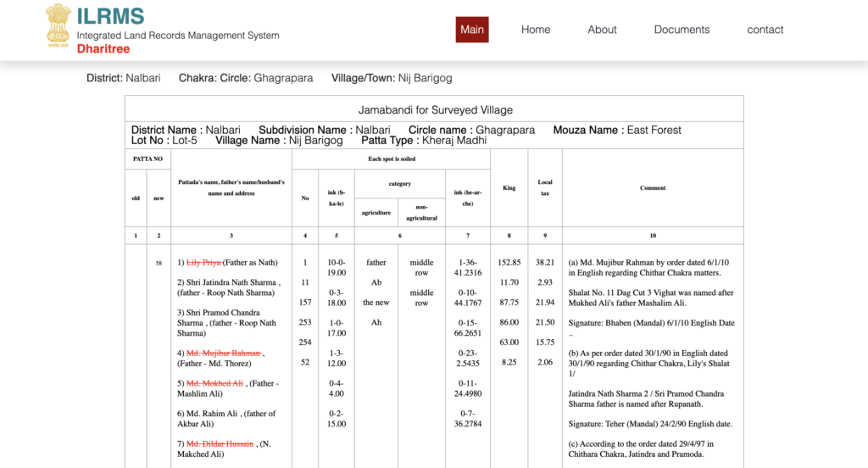
Task: Click the ILRMS site title
Action: [110, 16]
